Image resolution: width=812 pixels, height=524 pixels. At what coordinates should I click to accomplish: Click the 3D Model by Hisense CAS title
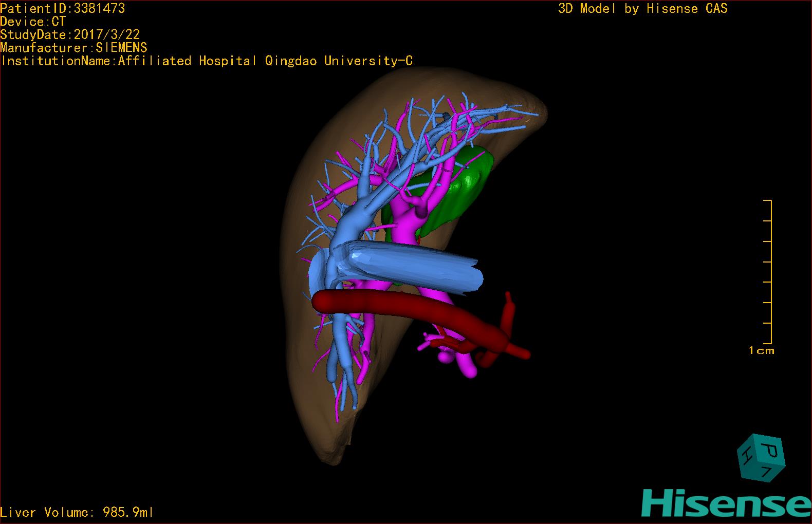pyautogui.click(x=642, y=8)
